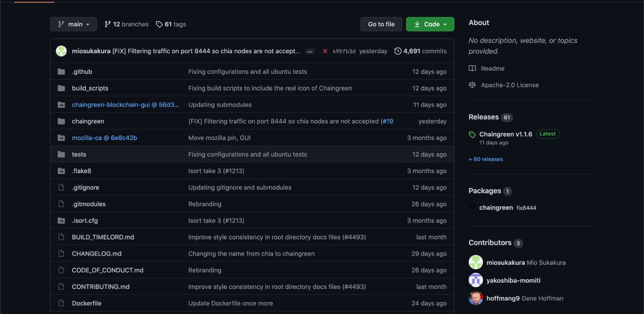Open the BUILD_TIMELORD.md file
Image resolution: width=644 pixels, height=314 pixels.
(x=103, y=237)
